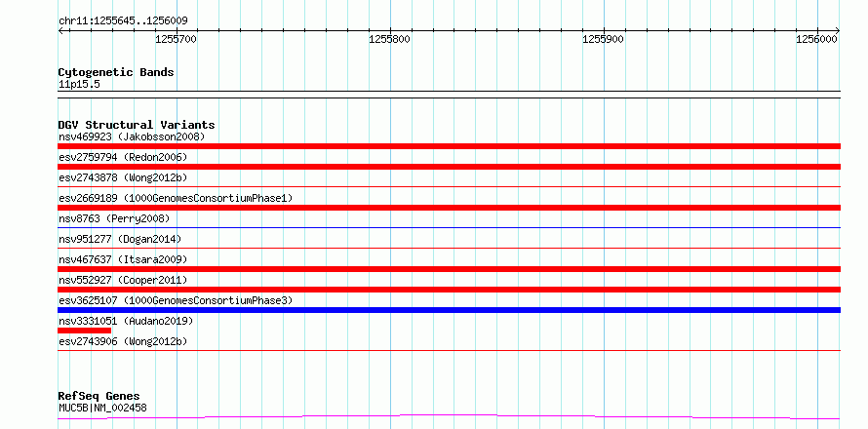The height and width of the screenshot is (429, 868).
Task: Click the thin red line under nsv951277
Action: 449,248
